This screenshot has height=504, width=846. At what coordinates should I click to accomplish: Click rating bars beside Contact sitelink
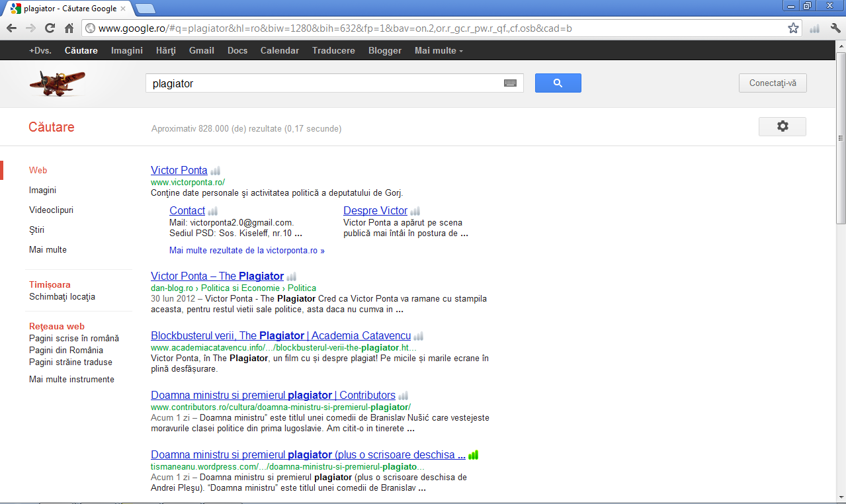212,211
